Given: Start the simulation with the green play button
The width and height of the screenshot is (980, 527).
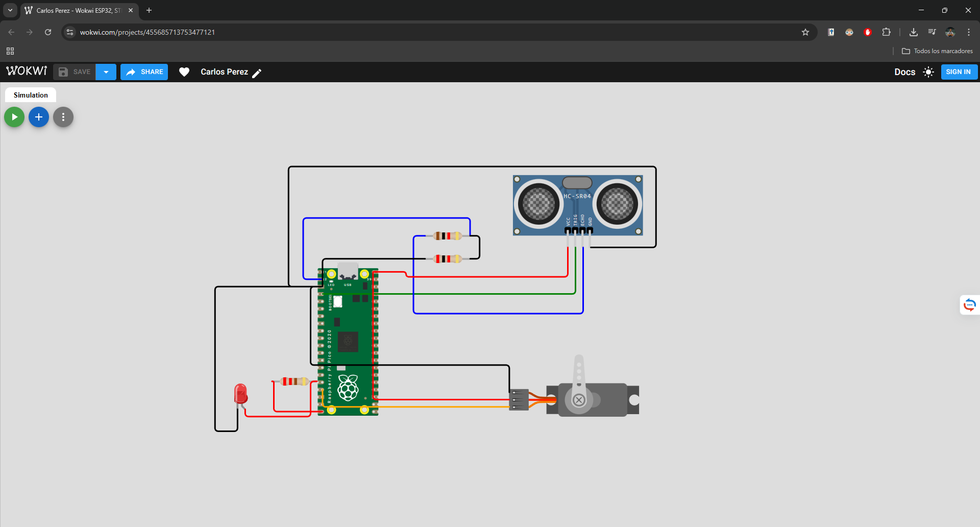Looking at the screenshot, I should [x=14, y=116].
